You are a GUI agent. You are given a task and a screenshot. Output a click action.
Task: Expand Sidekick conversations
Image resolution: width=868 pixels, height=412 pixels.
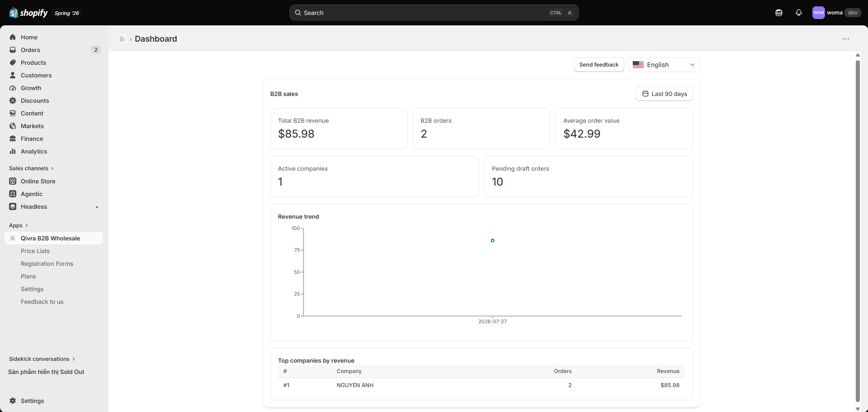42,359
